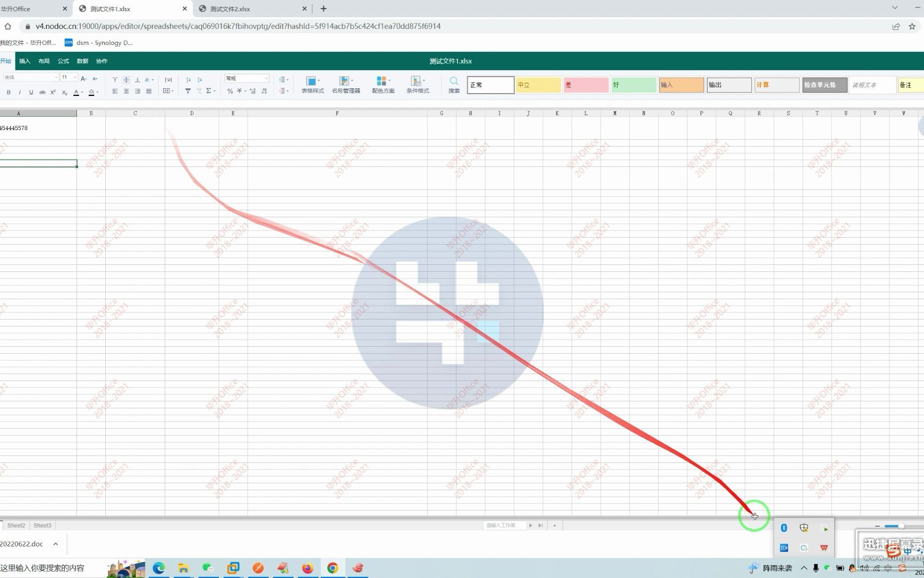Decrease decimal places
The image size is (924, 578).
tap(264, 92)
